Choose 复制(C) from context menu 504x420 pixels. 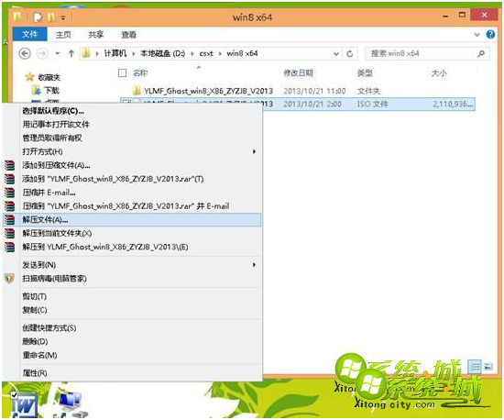point(132,310)
